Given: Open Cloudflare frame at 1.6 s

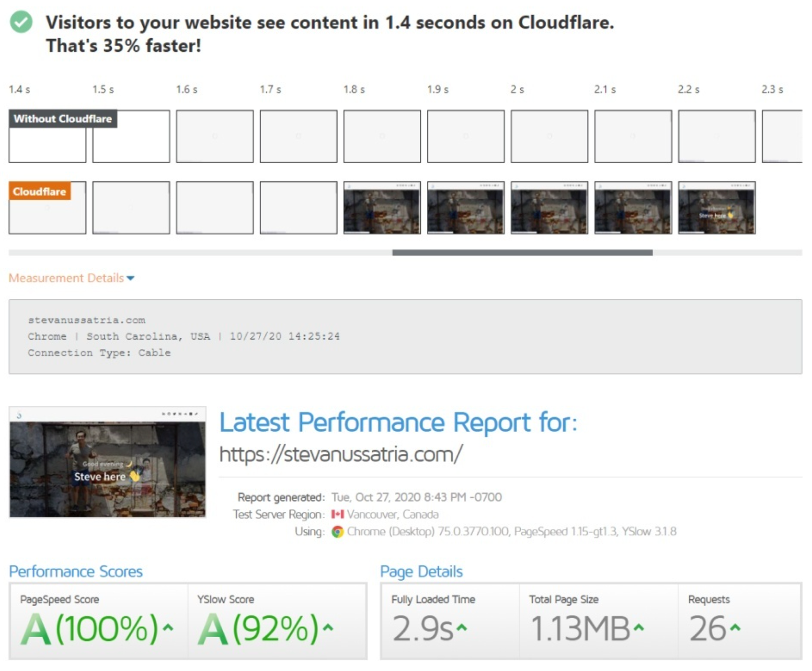Looking at the screenshot, I should click(x=215, y=207).
